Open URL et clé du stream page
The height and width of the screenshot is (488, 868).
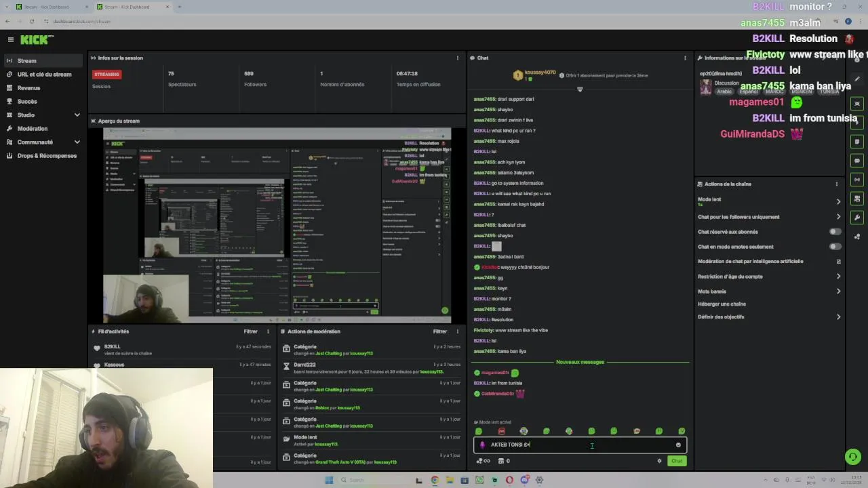44,74
